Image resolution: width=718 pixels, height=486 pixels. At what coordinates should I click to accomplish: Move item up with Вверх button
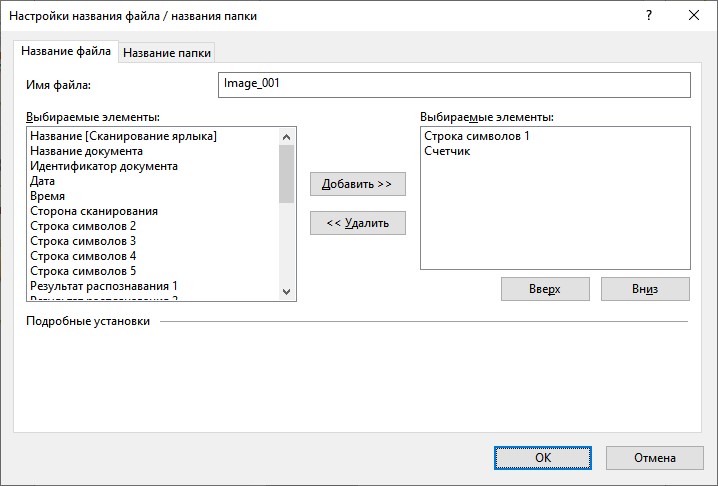pos(545,289)
